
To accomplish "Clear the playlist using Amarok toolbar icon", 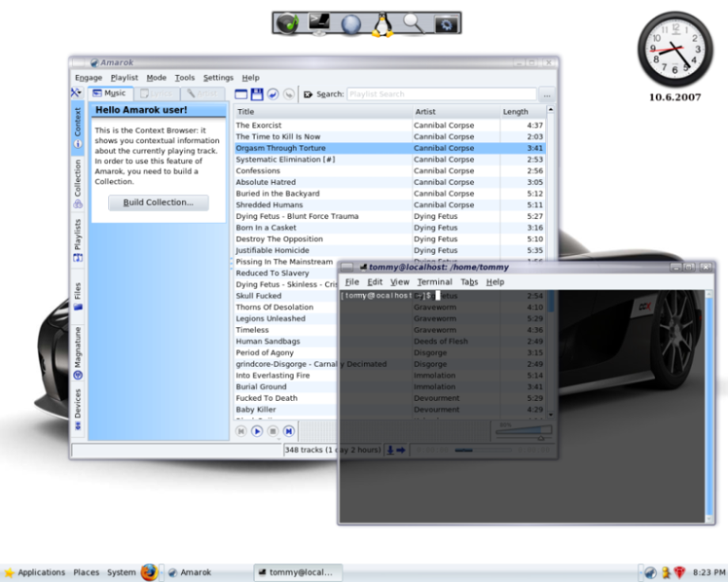I will (241, 94).
